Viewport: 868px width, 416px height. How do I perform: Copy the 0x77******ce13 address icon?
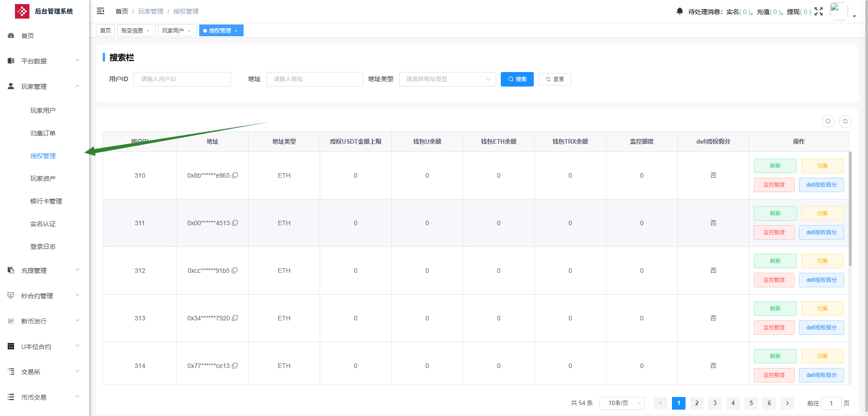[x=235, y=366]
